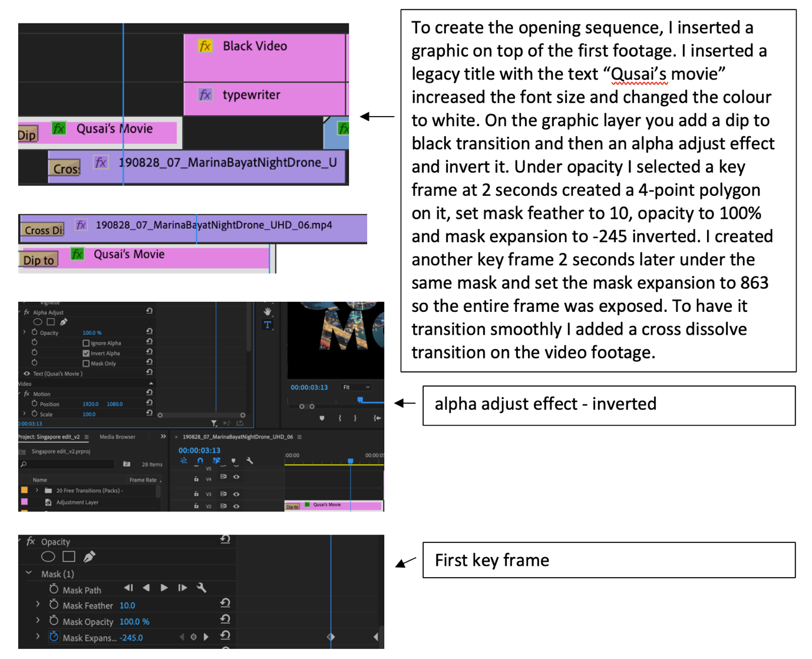Toggle V3 sync lock
This screenshot has height=659, width=812.
[223, 494]
